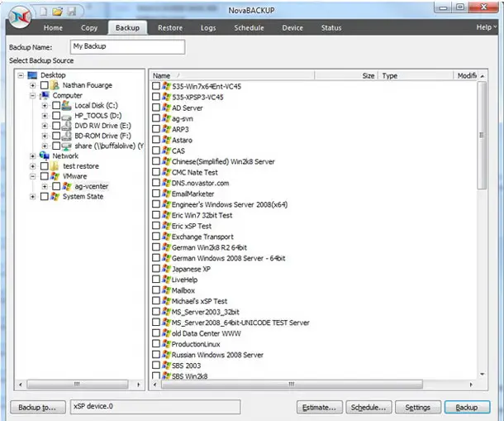Screen dimensions: 504x421
Task: Click the Mailbox VM icon
Action: pos(166,290)
